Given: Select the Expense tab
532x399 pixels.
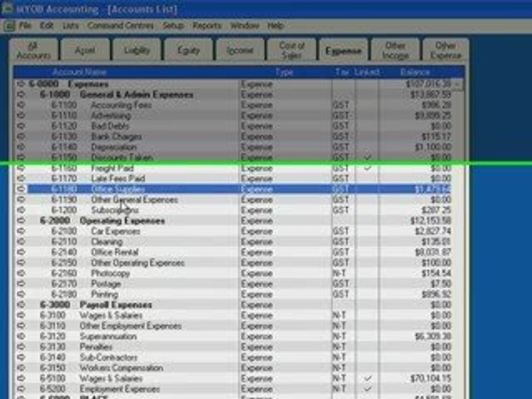Looking at the screenshot, I should [344, 50].
